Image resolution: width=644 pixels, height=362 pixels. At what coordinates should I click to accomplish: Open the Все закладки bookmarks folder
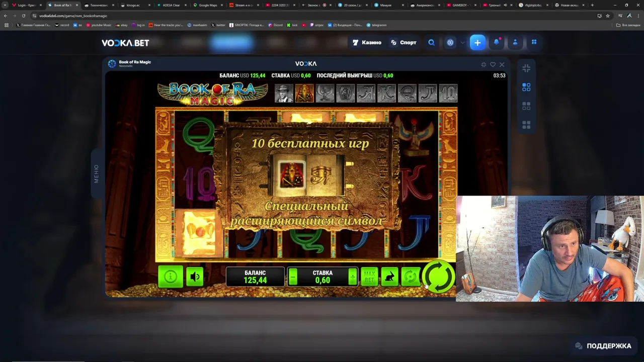click(x=629, y=25)
